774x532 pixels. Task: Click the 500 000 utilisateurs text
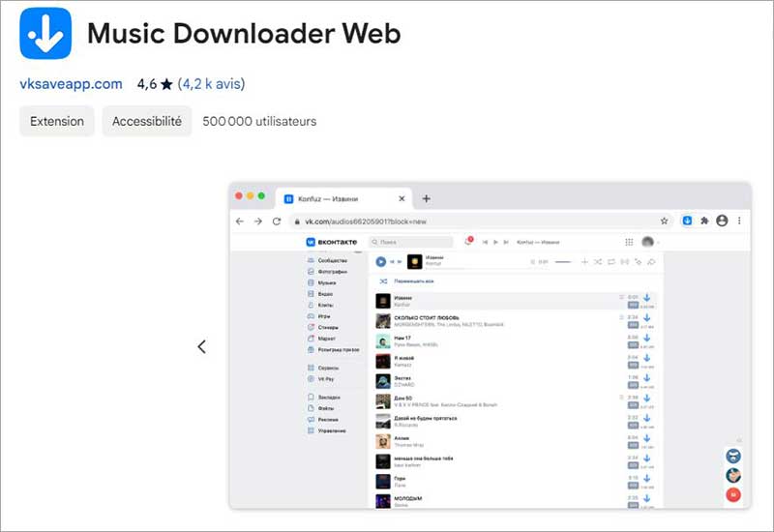pyautogui.click(x=259, y=121)
